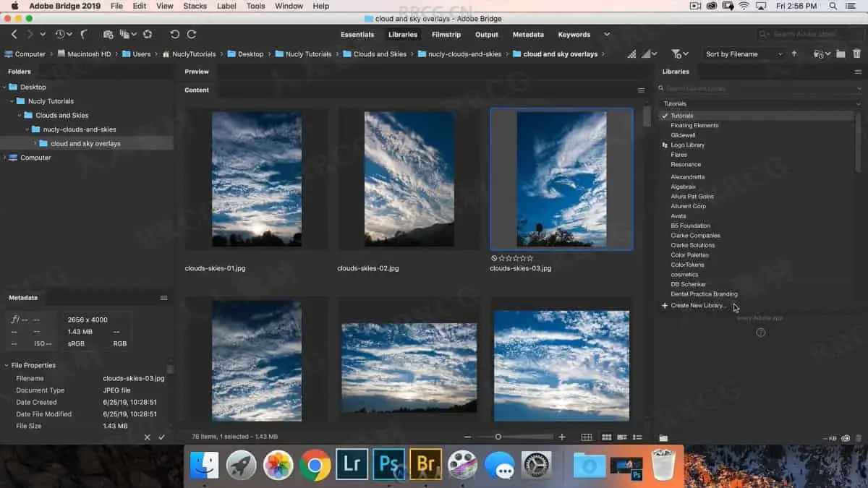Screen dimensions: 868x488
Task: Switch to list view in Content footer
Action: coord(637,437)
